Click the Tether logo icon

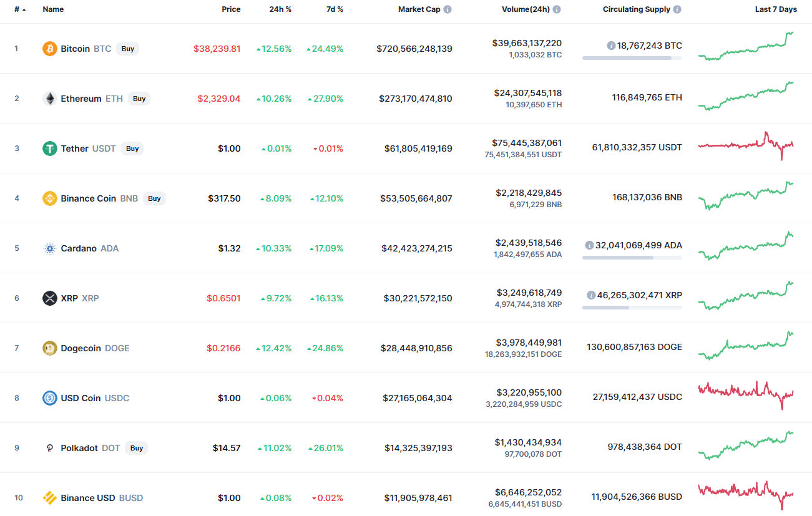point(50,148)
